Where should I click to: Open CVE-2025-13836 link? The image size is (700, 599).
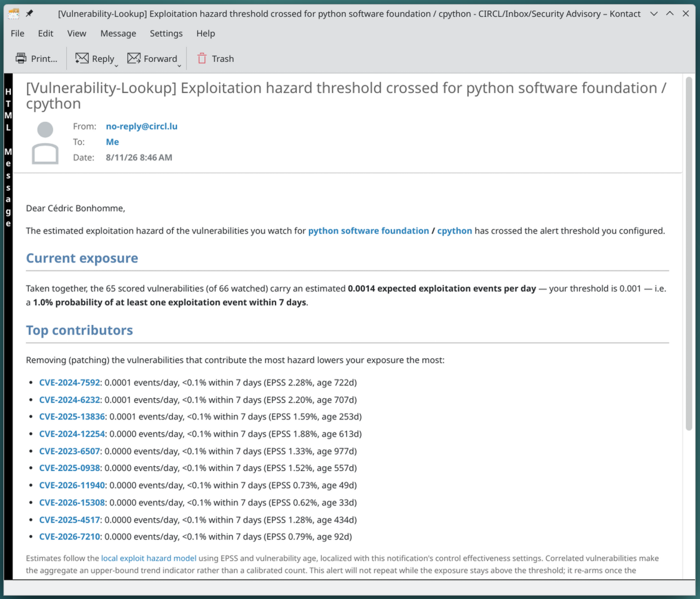(72, 417)
